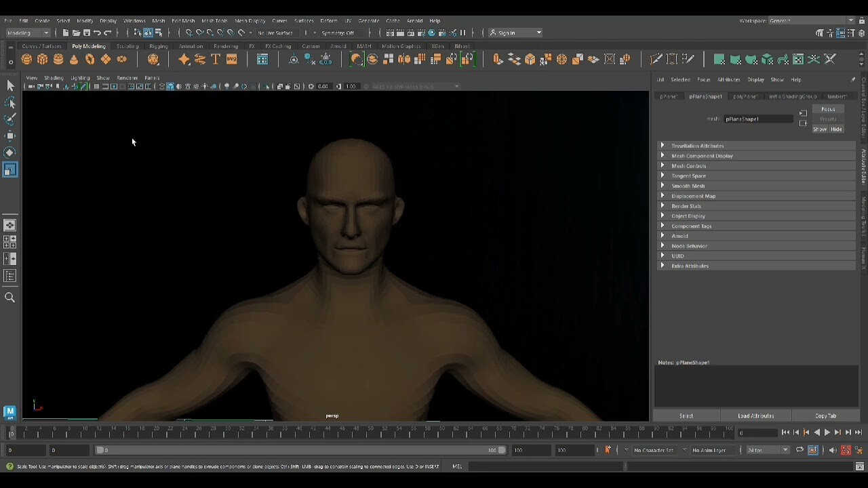Select the Cube primitive tool on the shelf
This screenshot has width=868, height=488.
point(43,59)
